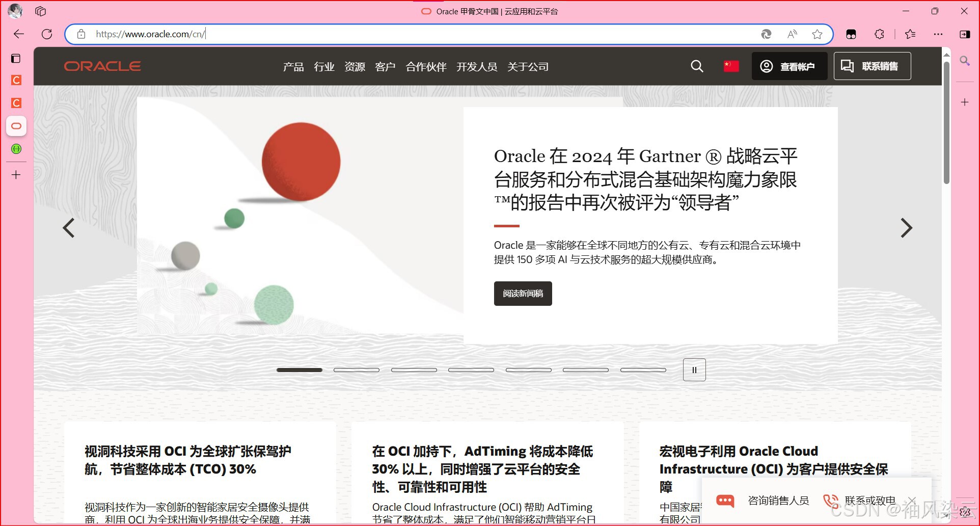Open the 关于公司 menu

(x=528, y=67)
